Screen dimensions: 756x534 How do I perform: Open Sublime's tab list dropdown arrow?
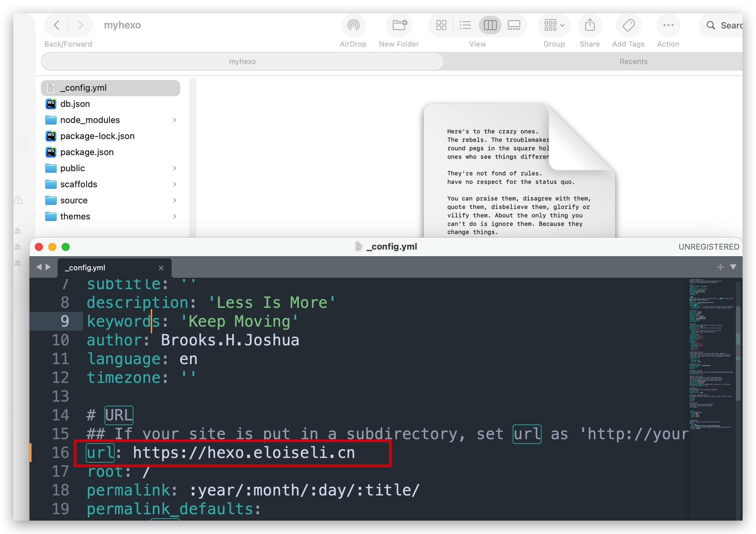733,267
